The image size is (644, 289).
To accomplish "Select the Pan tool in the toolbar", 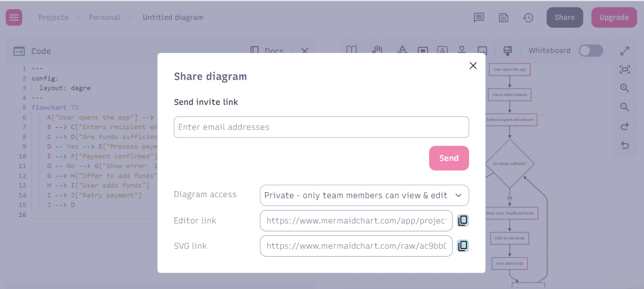I will (x=377, y=50).
